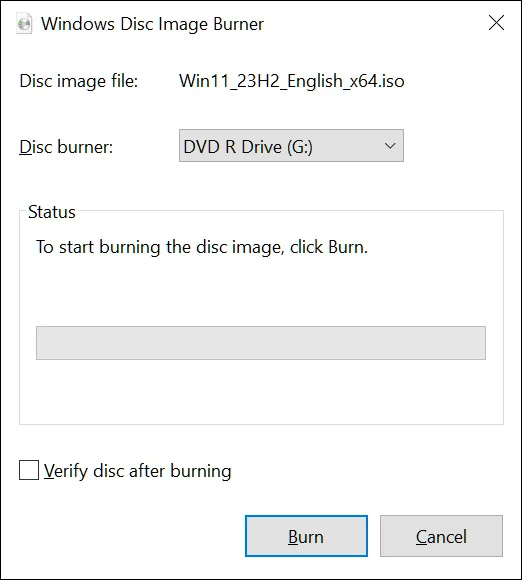The image size is (522, 580).
Task: Close the Windows Disc Image Burner dialog
Action: click(496, 23)
